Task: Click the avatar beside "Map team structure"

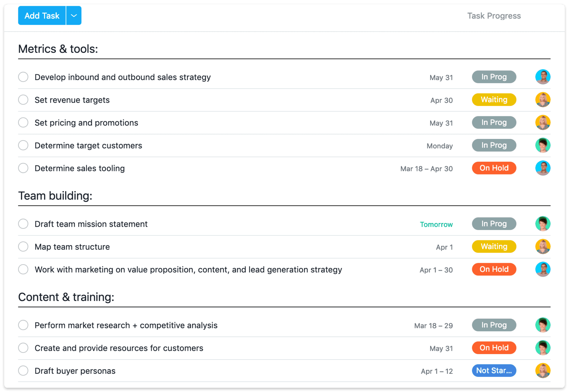Action: click(543, 246)
